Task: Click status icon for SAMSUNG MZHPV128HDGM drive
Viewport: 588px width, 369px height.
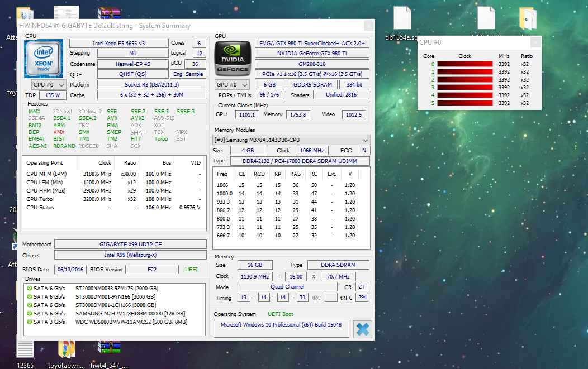Action: pyautogui.click(x=29, y=313)
